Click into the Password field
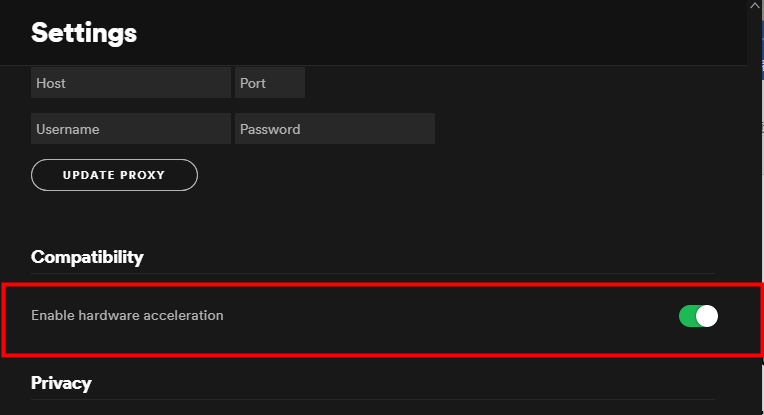The width and height of the screenshot is (764, 415). pos(335,129)
